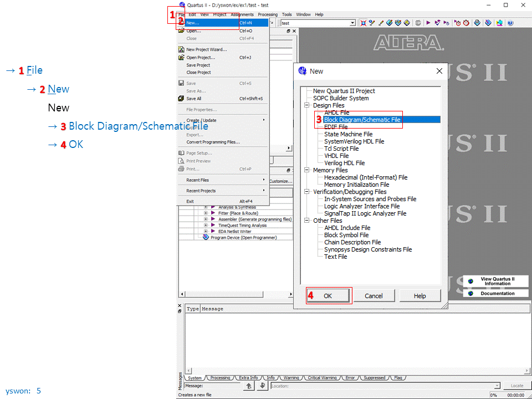Viewport: 532px width, 399px height.
Task: Click the Program Device programmer icon in tasks
Action: click(206, 237)
